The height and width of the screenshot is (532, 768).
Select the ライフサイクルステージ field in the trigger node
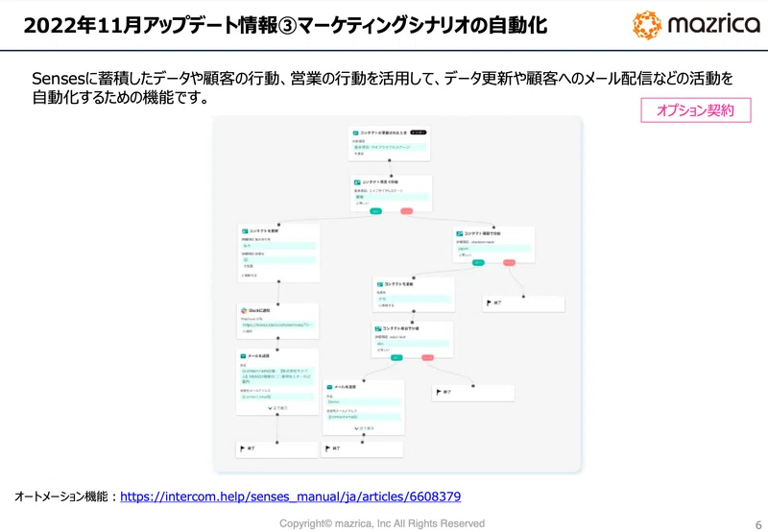click(x=390, y=147)
